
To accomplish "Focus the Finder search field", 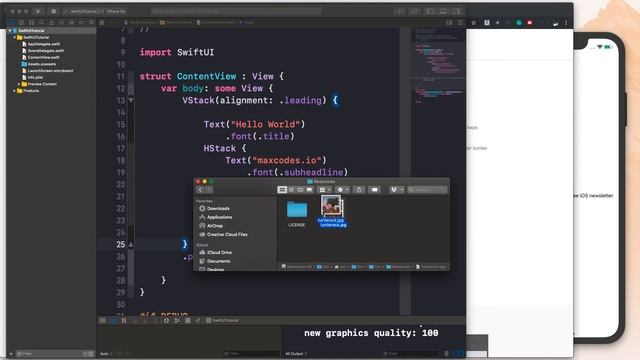I will click(x=428, y=190).
